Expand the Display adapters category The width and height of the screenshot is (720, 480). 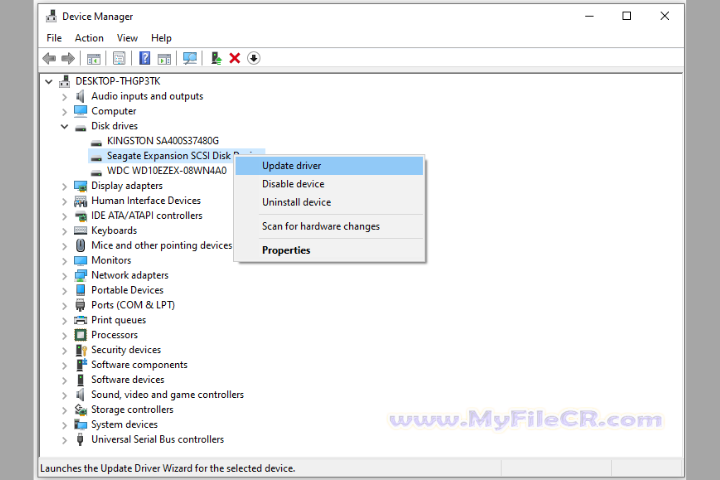[x=64, y=186]
